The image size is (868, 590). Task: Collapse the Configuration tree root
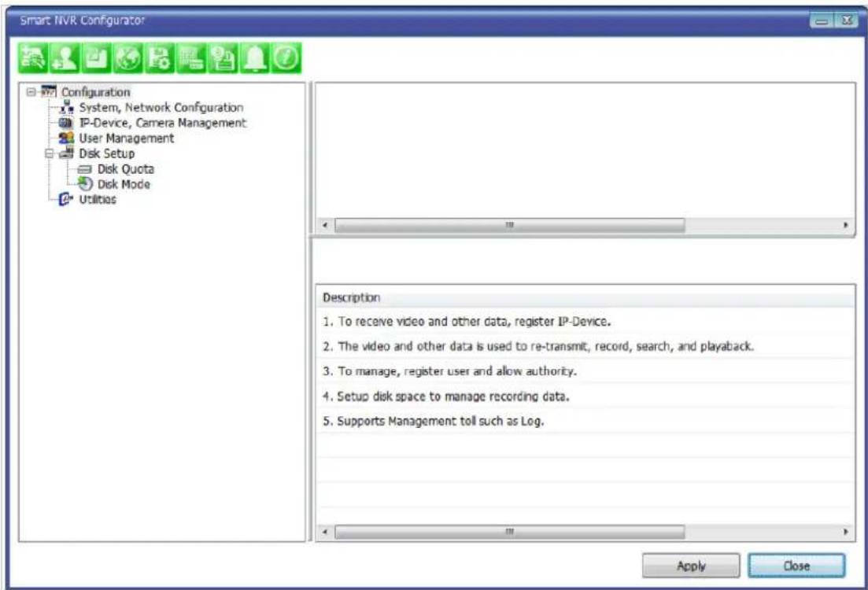click(x=31, y=92)
